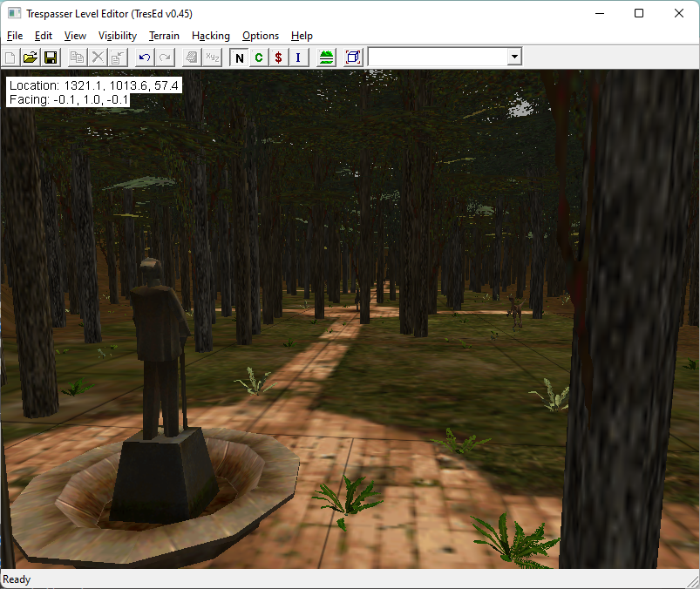The height and width of the screenshot is (589, 700).
Task: Minimize the TresEd window
Action: 600,13
